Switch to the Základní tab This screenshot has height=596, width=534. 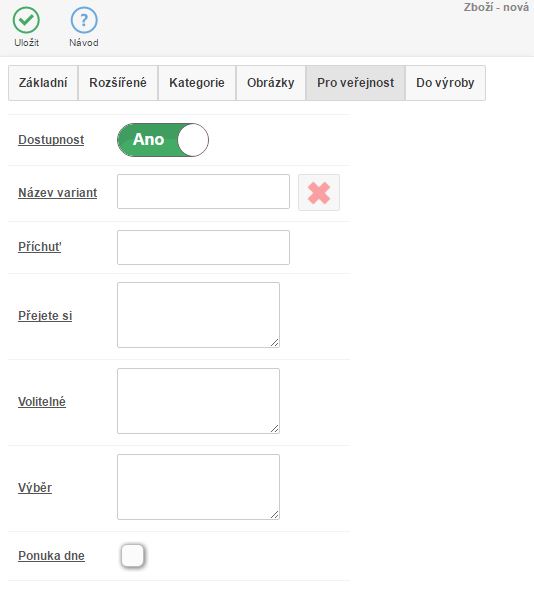pos(43,83)
